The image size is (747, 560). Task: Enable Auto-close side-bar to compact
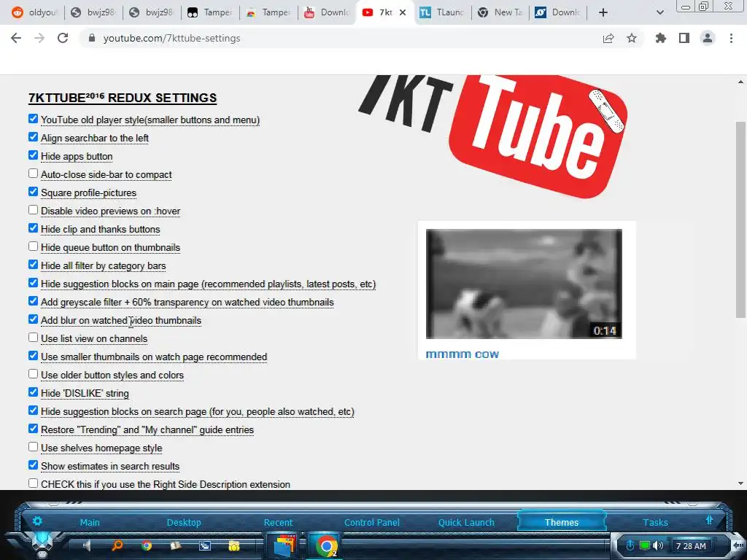tap(33, 174)
